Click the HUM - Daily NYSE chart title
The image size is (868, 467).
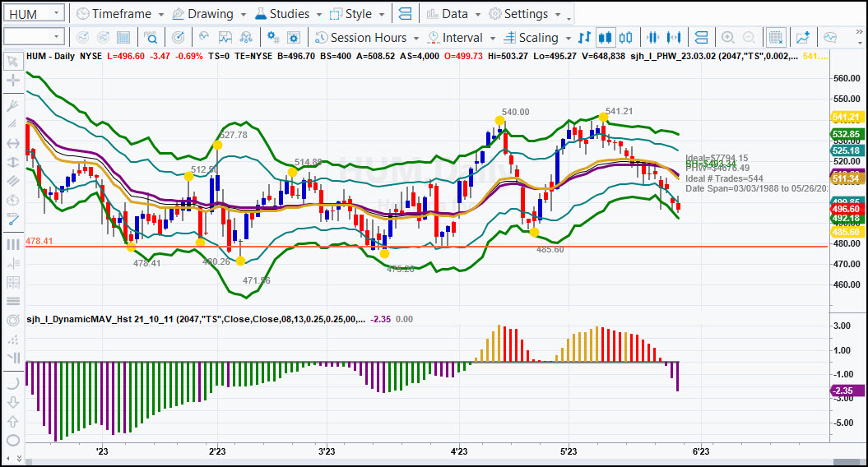pos(63,57)
